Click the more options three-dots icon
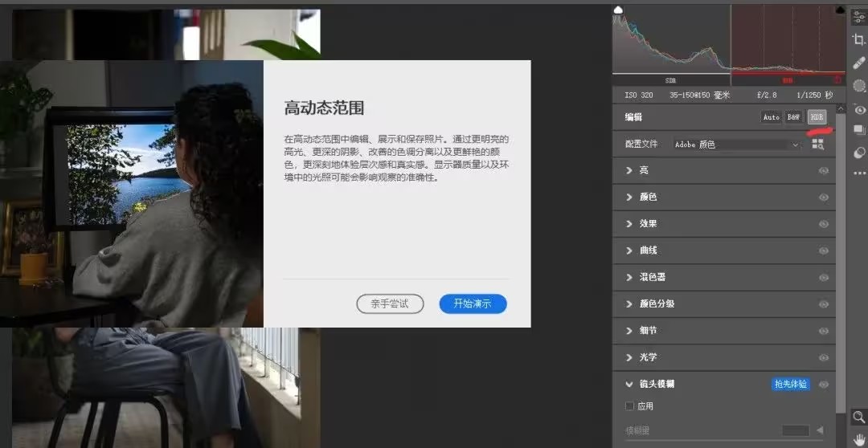 [858, 173]
